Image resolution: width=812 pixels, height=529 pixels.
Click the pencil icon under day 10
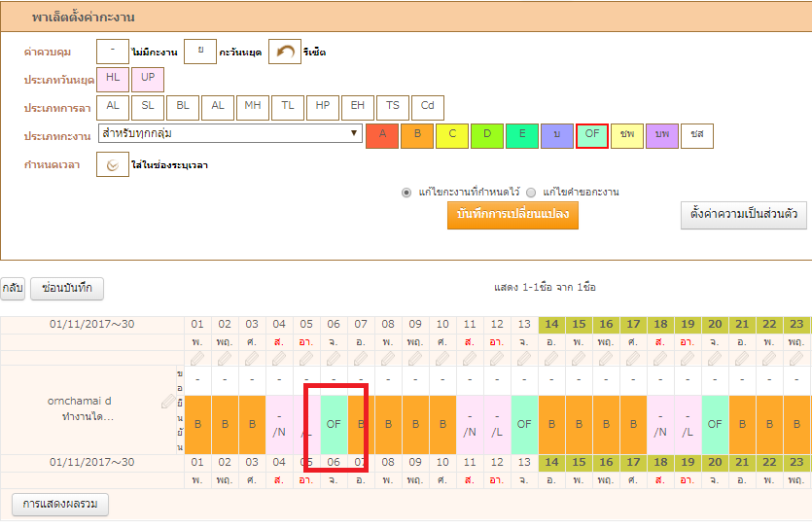tap(442, 359)
